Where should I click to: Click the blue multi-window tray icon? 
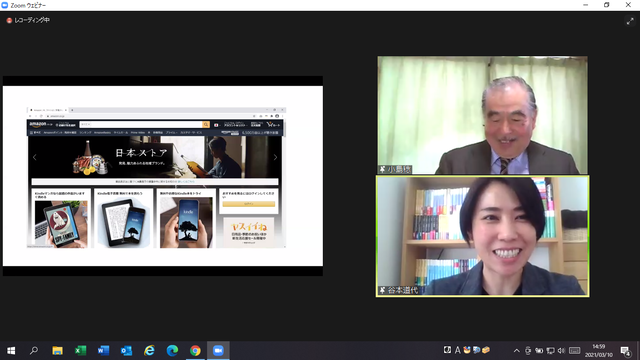click(476, 350)
